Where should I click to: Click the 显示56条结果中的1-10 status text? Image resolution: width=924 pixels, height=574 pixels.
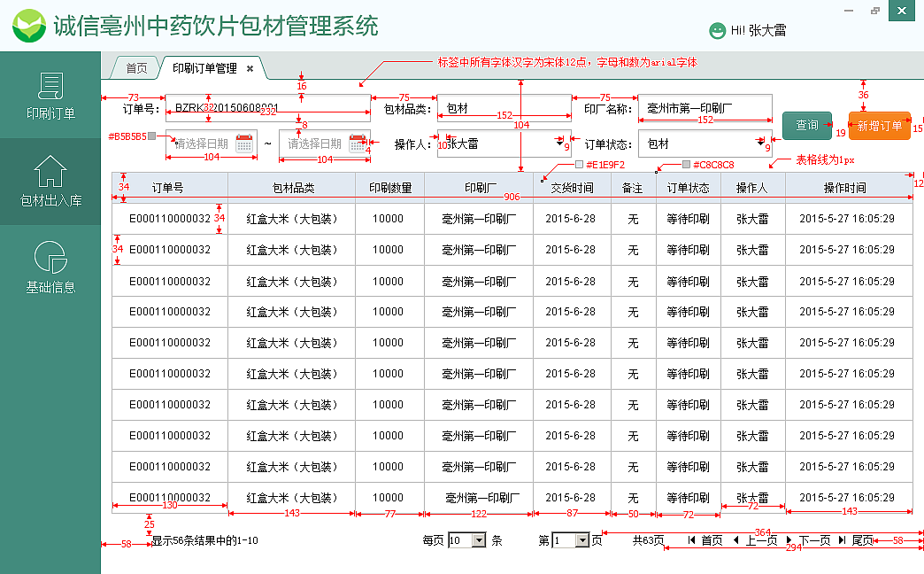(204, 539)
